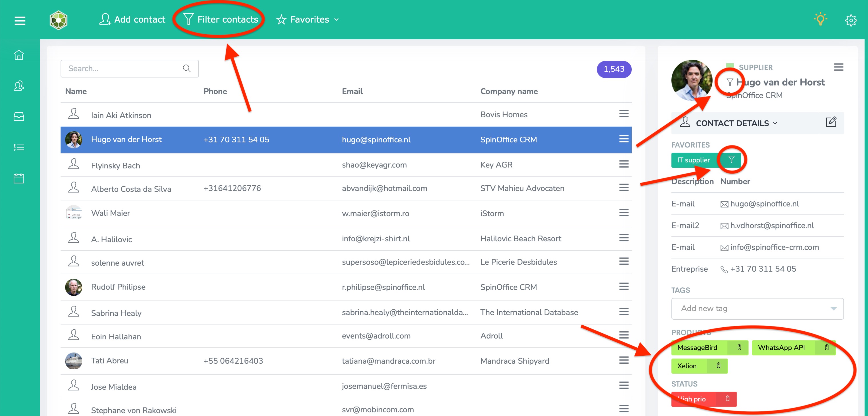The image size is (868, 416).
Task: Open row menu for Jose Mialdea
Action: (624, 385)
